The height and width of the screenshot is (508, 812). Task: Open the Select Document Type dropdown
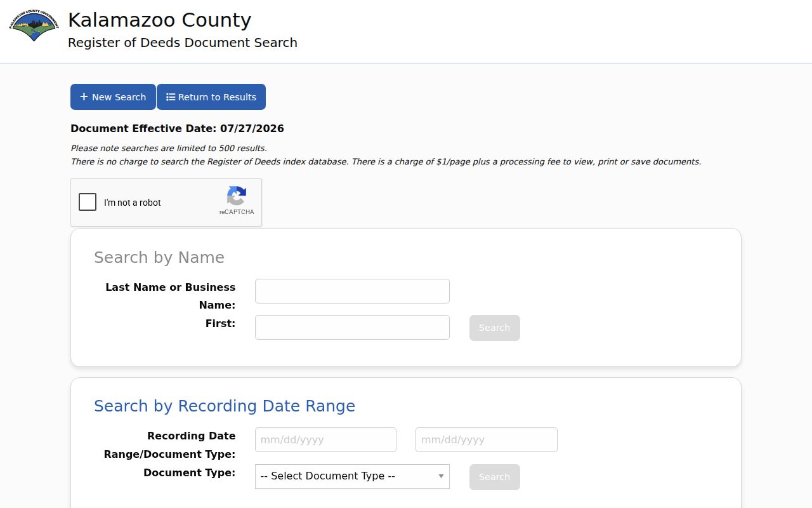(x=352, y=476)
